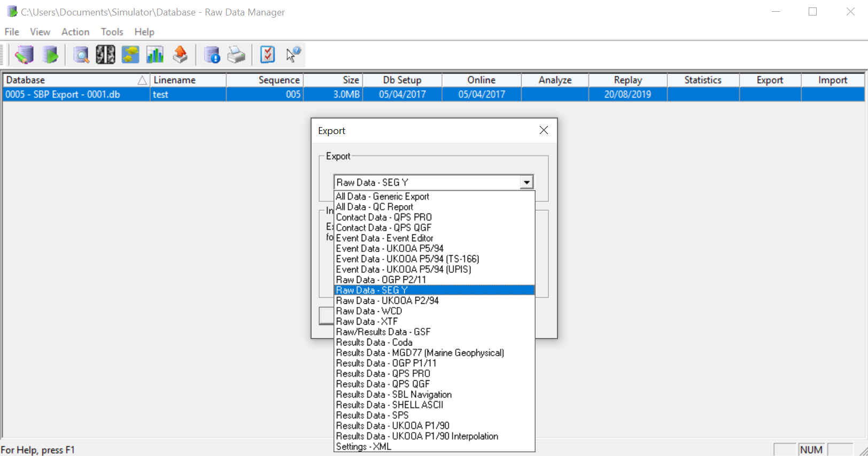
Task: Pick 'All Data - QC Report' export option
Action: (374, 207)
